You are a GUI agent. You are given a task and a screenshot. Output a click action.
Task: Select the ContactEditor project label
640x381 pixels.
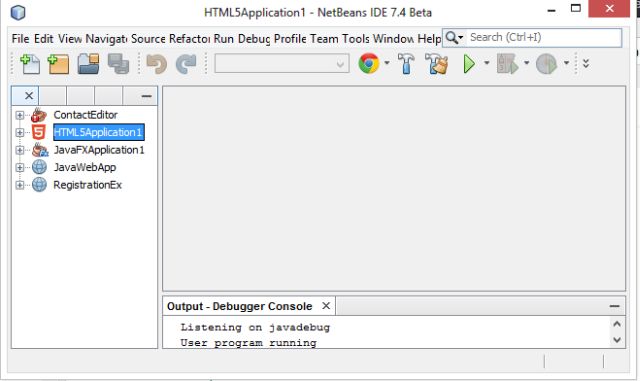pos(86,115)
